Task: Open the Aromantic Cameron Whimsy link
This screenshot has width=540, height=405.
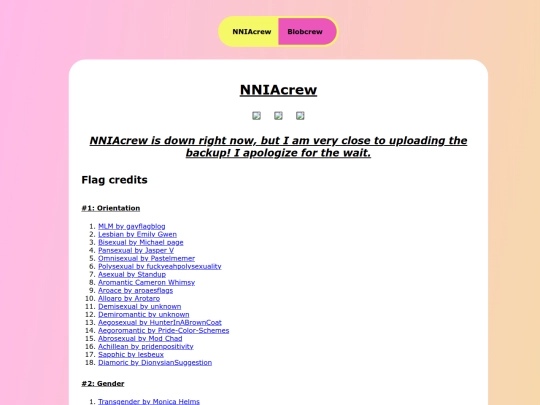Action: point(146,282)
